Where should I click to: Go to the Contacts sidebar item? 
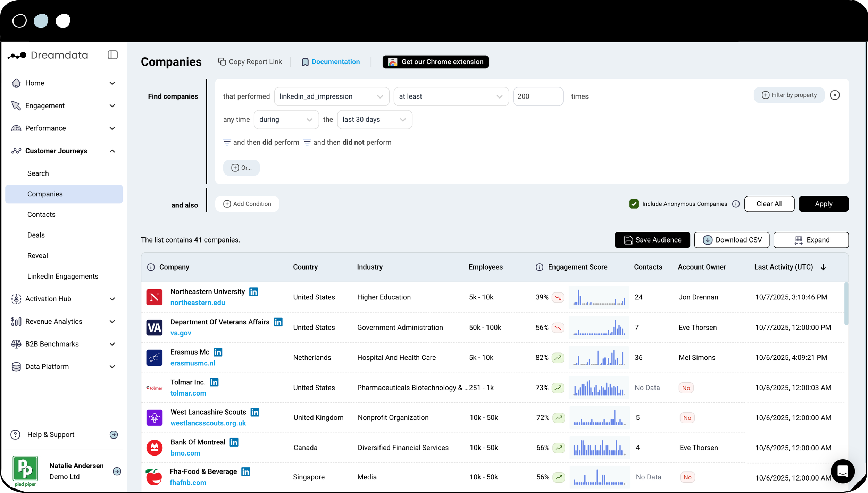tap(41, 214)
